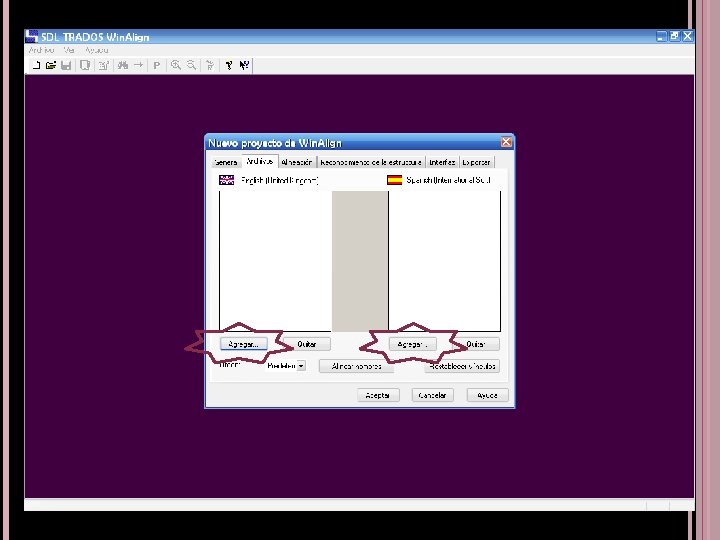Zoom out with the magnifier minus icon

pos(191,65)
